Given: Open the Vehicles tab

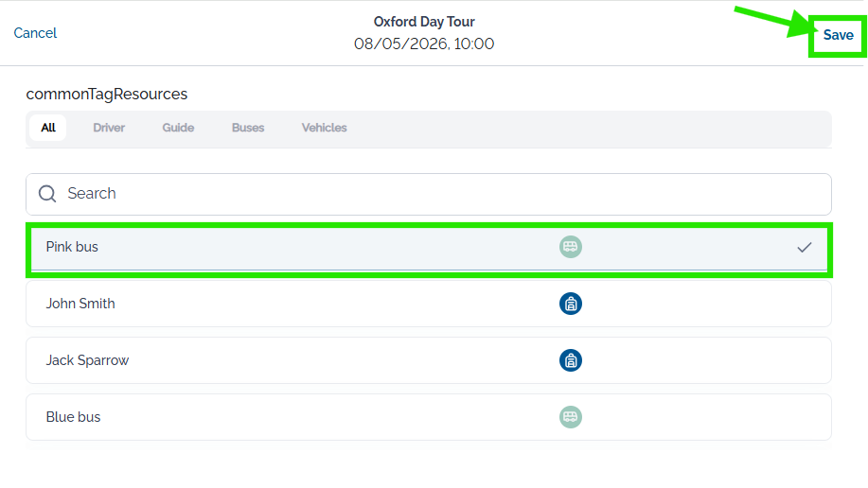Looking at the screenshot, I should tap(324, 128).
